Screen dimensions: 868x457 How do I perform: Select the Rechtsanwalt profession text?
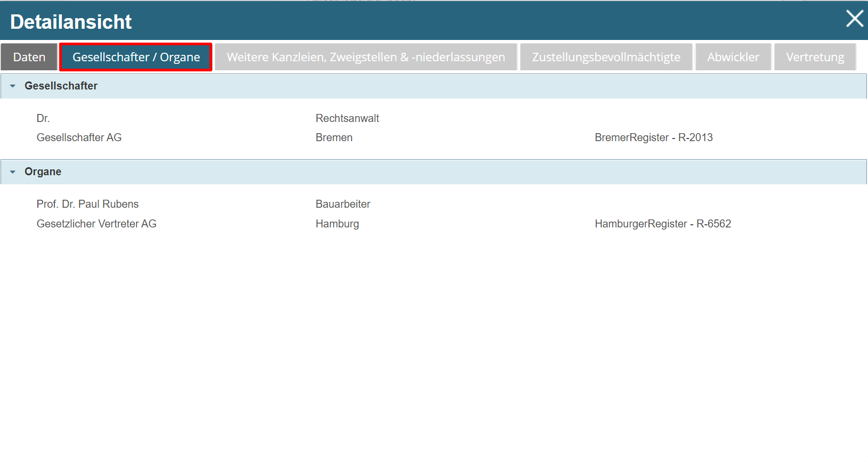[x=347, y=118]
